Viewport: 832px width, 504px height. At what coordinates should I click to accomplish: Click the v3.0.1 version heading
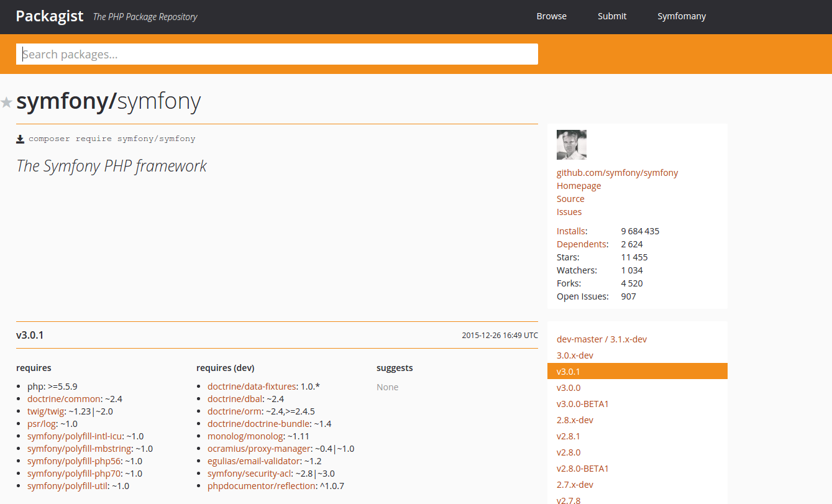point(30,336)
